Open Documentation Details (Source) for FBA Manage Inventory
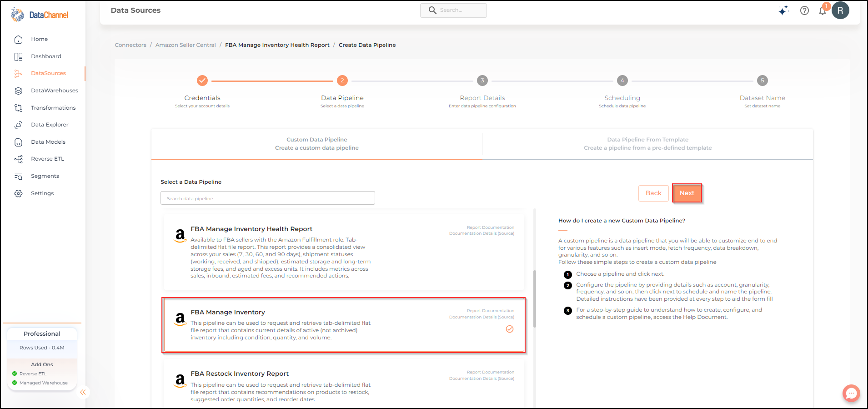The image size is (868, 409). tap(482, 317)
